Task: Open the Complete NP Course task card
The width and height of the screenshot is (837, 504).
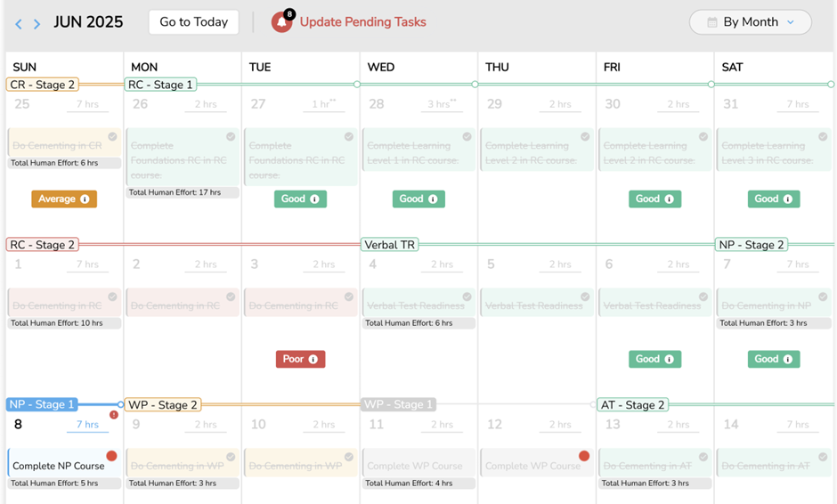Action: tap(59, 466)
